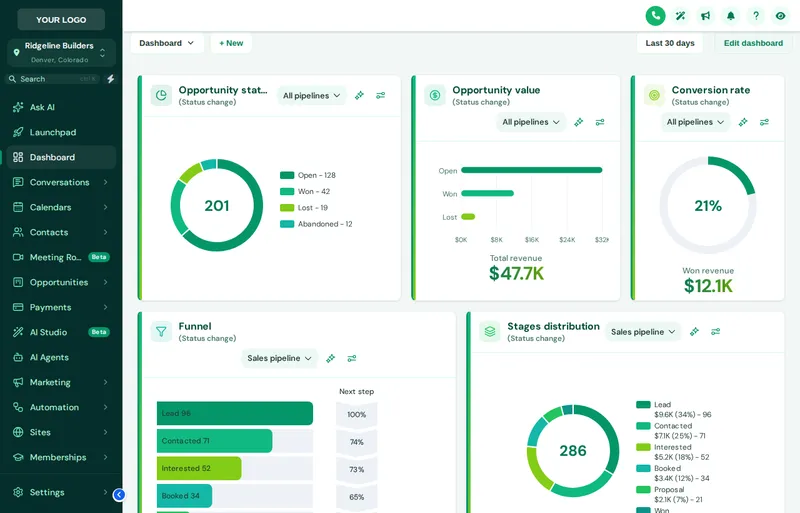Viewport: 800px width, 513px height.
Task: Open AI Studio in sidebar
Action: (61, 332)
